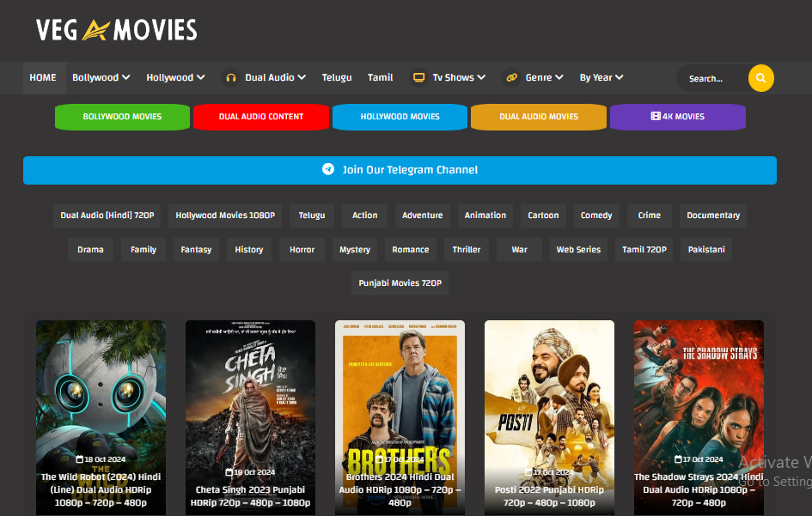Expand the Hollywood dropdown menu

(175, 77)
